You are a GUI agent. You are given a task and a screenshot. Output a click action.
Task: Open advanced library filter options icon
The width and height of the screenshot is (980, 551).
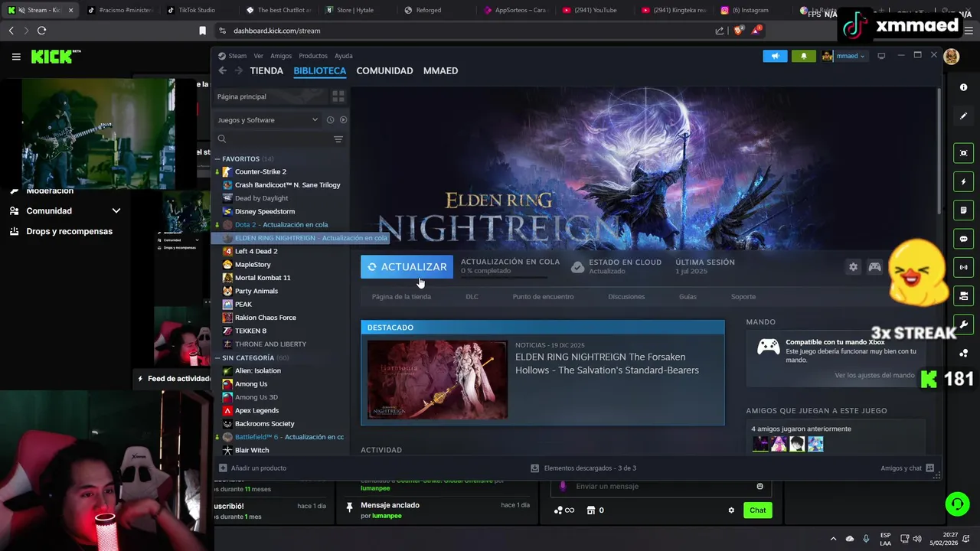(338, 139)
